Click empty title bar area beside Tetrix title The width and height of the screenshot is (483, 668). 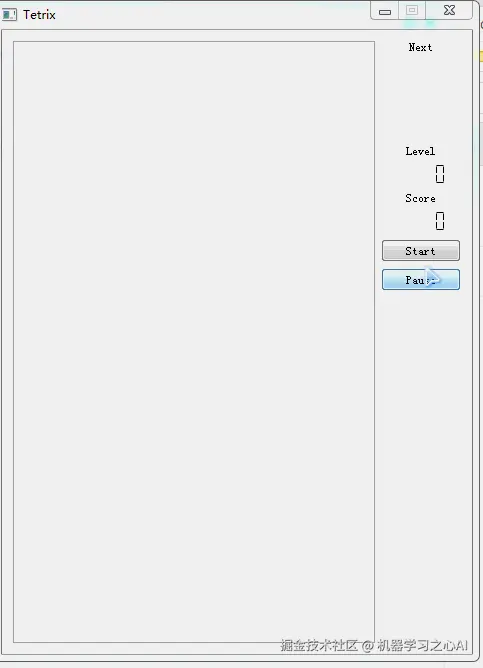213,15
